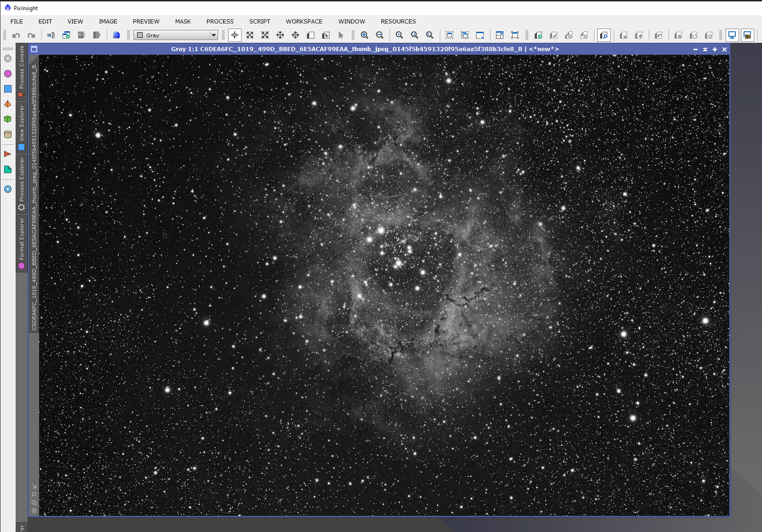
Task: Open the SCRIPT menu
Action: [260, 22]
